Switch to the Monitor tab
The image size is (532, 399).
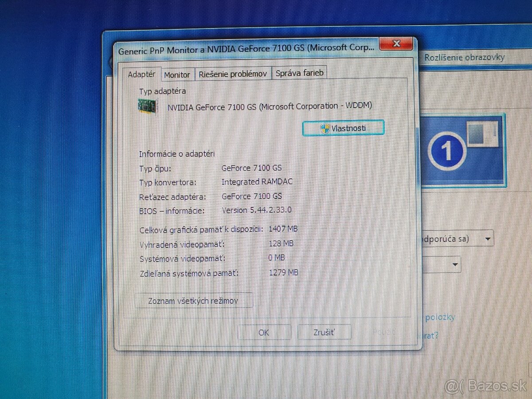pyautogui.click(x=177, y=74)
